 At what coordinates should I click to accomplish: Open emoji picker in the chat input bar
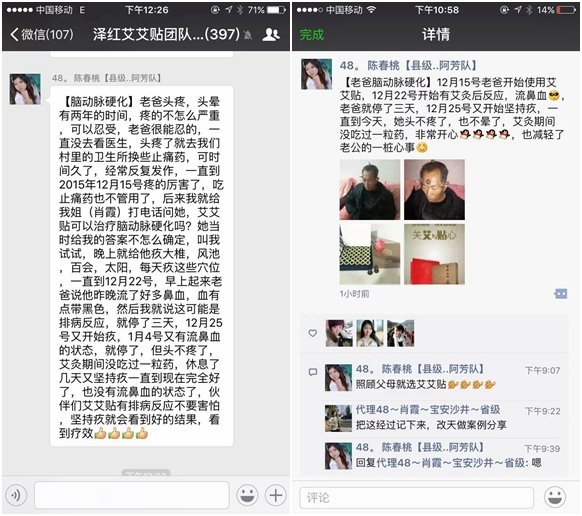(247, 495)
